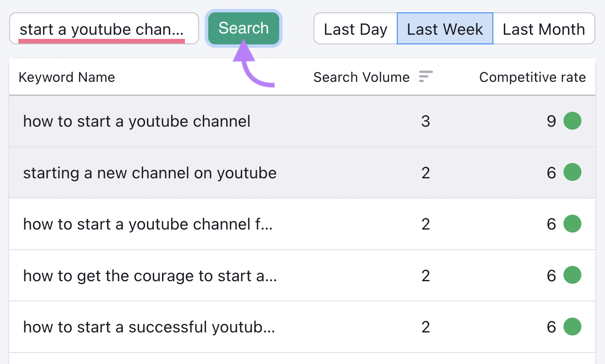
Task: Select the Last Month filter
Action: [x=544, y=29]
